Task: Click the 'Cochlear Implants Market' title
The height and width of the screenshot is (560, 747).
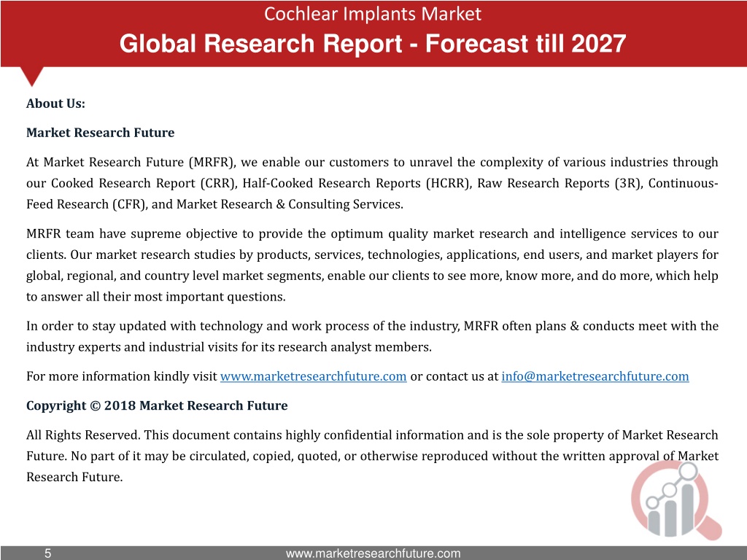Action: pos(373,14)
